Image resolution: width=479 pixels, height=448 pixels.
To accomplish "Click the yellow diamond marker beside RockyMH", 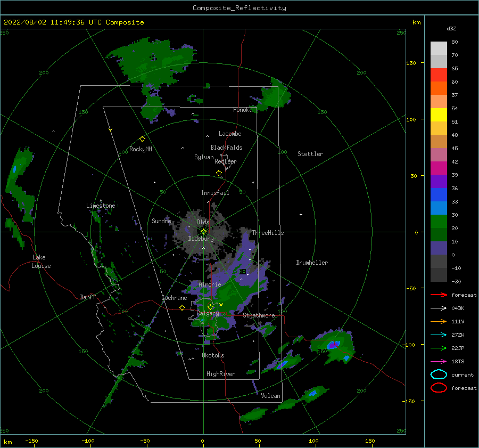I will tap(142, 139).
